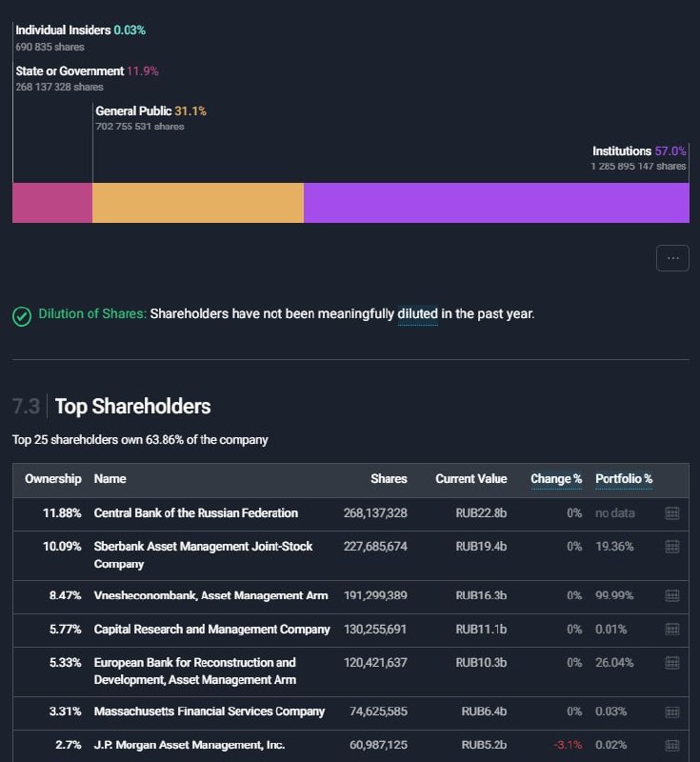Click the 227,685,674 shares cell
Image resolution: width=700 pixels, height=762 pixels.
tap(375, 547)
